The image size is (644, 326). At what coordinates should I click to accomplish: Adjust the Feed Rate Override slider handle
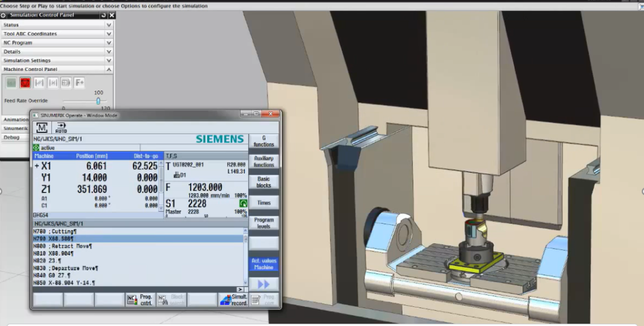coord(98,101)
